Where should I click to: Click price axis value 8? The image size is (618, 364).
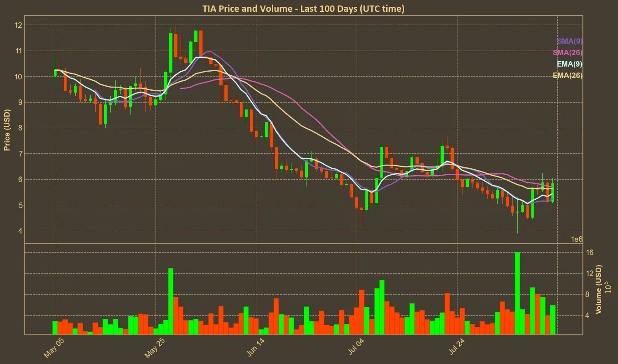(x=20, y=128)
